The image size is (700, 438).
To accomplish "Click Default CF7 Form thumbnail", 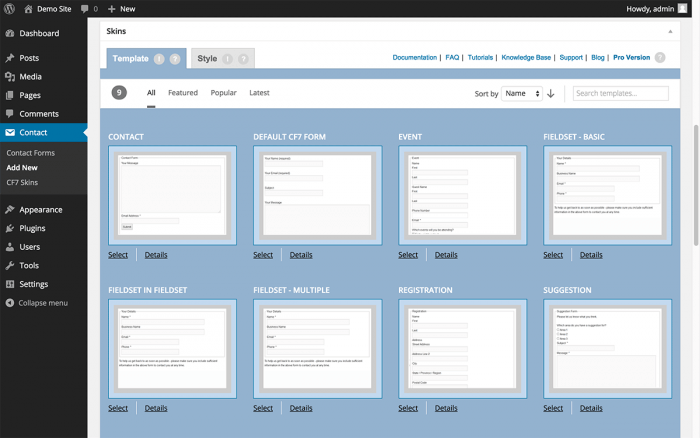I will tap(317, 195).
